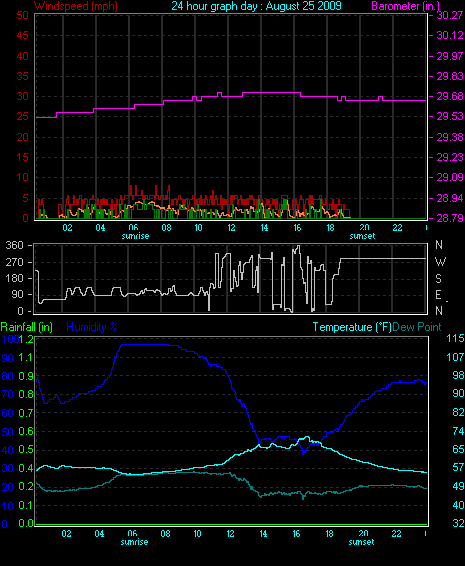
Task: Click red windspeed axis value 5
Action: point(25,198)
